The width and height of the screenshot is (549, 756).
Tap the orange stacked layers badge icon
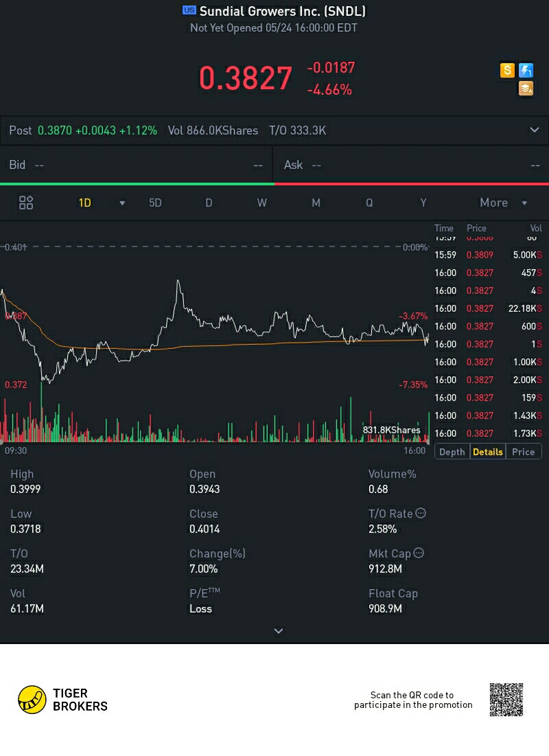point(526,89)
